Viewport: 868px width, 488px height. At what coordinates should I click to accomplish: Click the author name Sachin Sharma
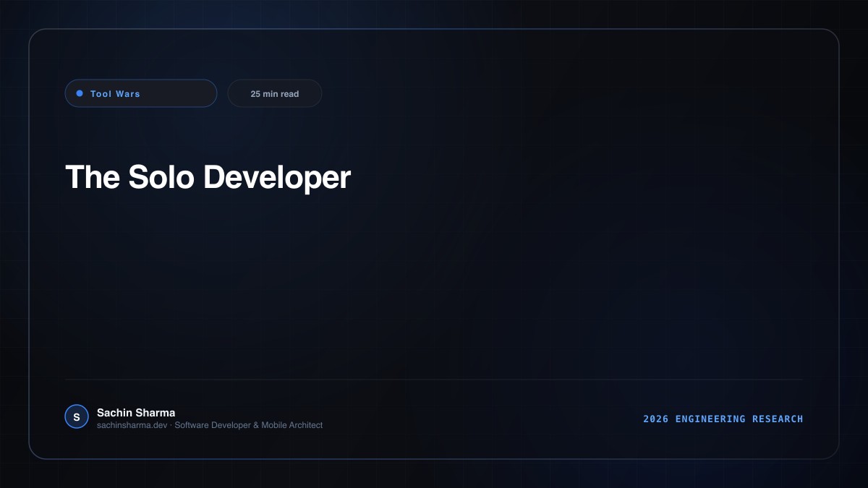[136, 413]
